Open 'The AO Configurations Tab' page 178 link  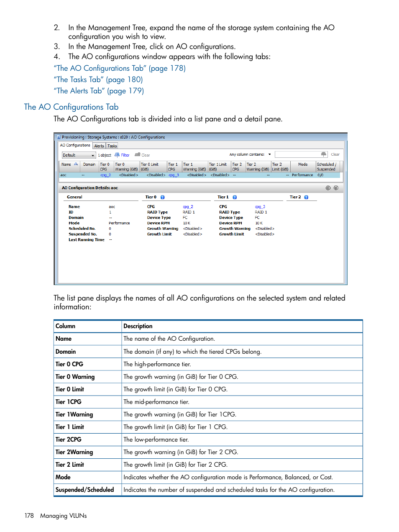[120, 68]
